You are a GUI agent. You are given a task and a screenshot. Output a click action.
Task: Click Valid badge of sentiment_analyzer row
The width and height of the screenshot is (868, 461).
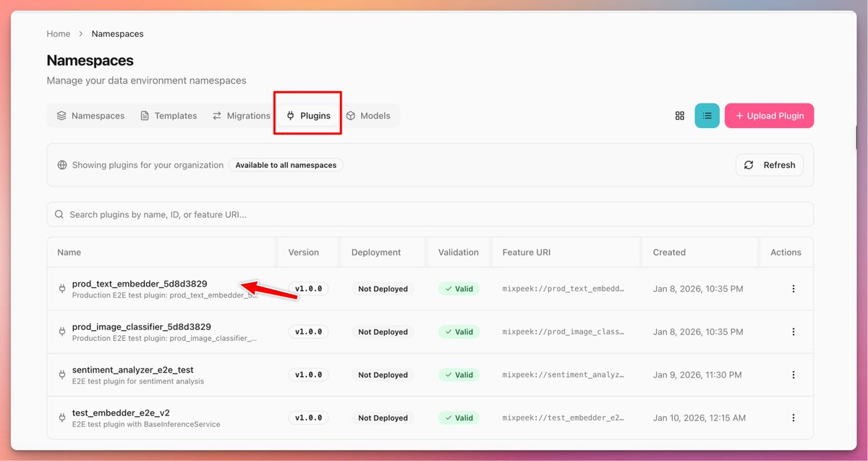[459, 375]
